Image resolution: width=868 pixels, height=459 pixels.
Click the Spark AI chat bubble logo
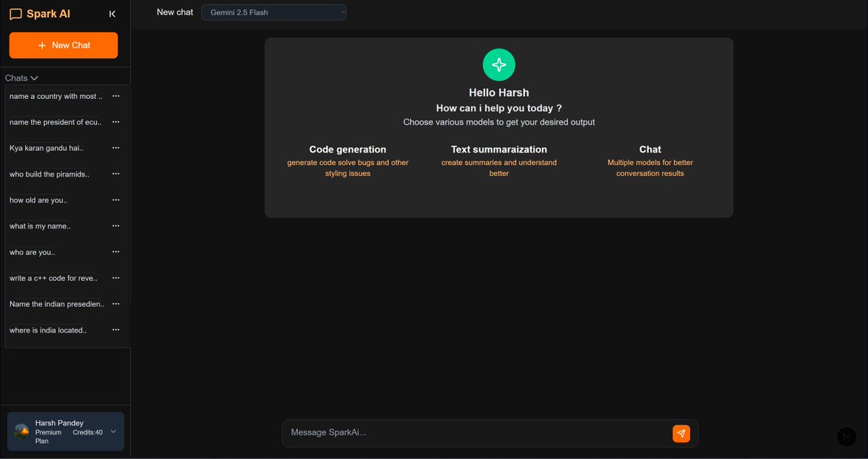coord(16,14)
